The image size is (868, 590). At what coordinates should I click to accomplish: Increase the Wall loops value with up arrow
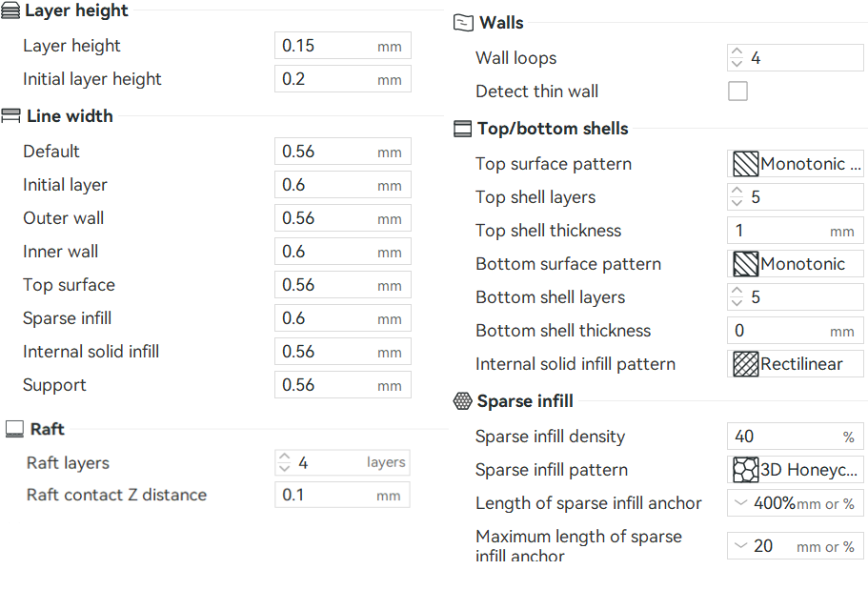point(737,52)
